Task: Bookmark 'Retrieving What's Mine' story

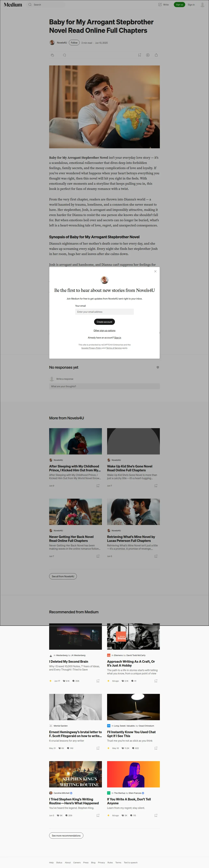Action: pos(156,556)
